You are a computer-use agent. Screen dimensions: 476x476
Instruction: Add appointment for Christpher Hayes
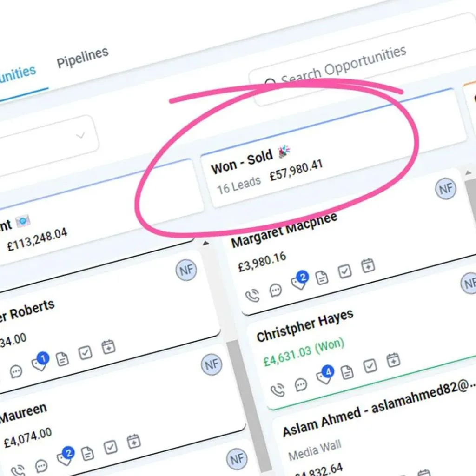click(x=393, y=360)
